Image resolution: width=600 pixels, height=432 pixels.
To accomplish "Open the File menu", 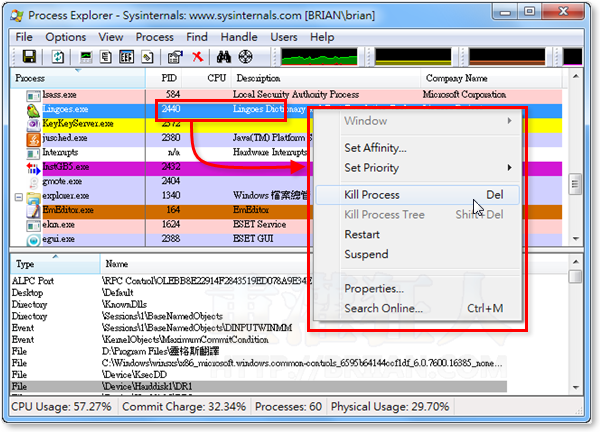I will coord(24,37).
